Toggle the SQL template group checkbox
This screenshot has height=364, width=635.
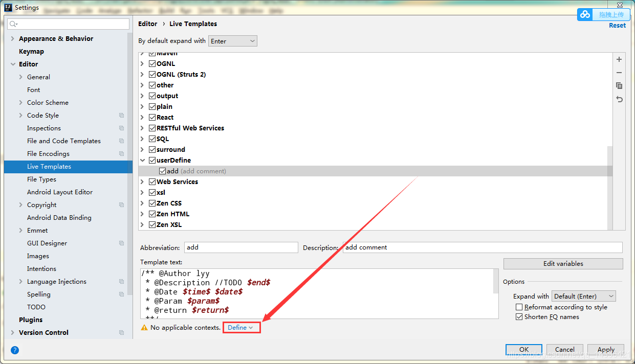[x=152, y=139]
